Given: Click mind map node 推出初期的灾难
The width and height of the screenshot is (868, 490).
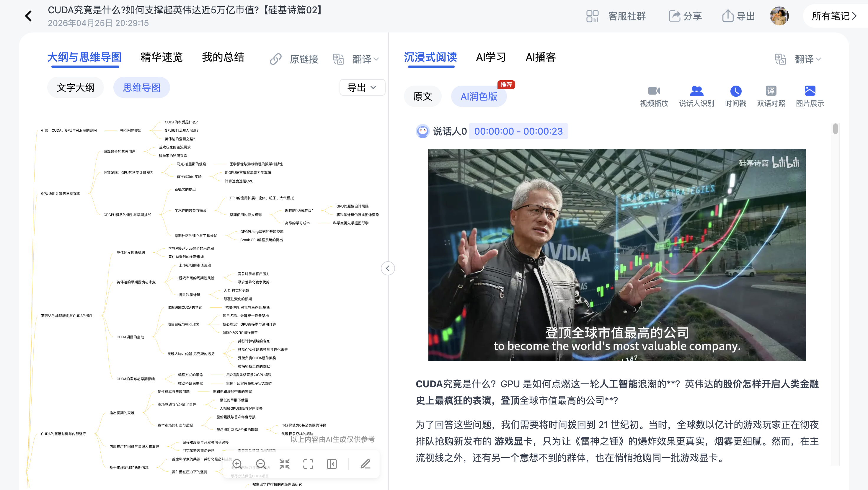Looking at the screenshot, I should [122, 413].
